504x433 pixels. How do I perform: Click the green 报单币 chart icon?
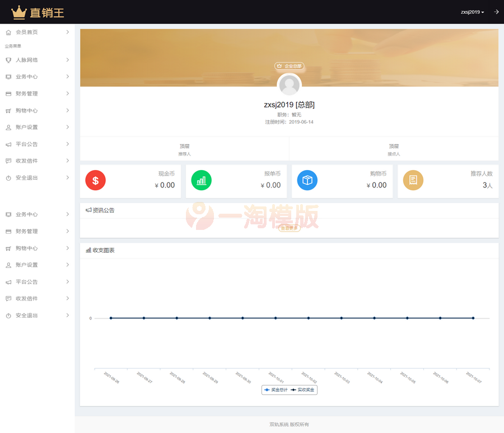point(201,181)
